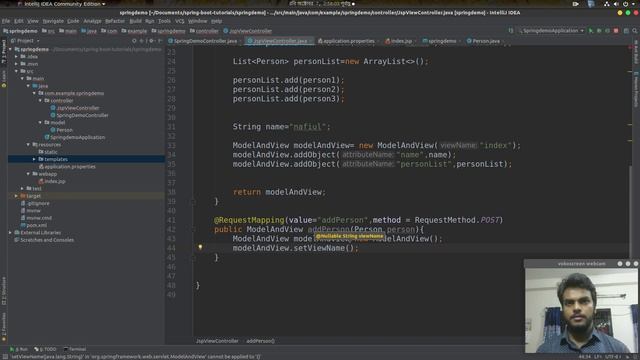Open SpringdemoApplication run configuration dropdown
640x360 pixels.
pos(551,31)
